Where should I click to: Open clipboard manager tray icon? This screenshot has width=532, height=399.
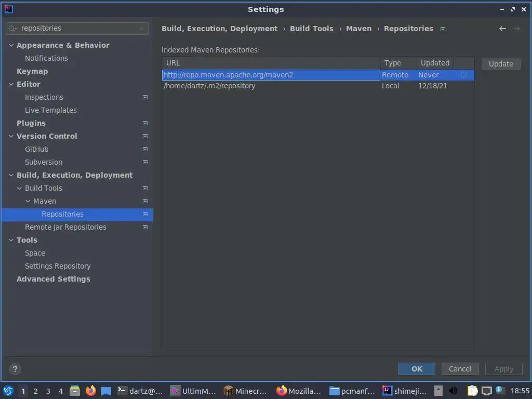472,391
